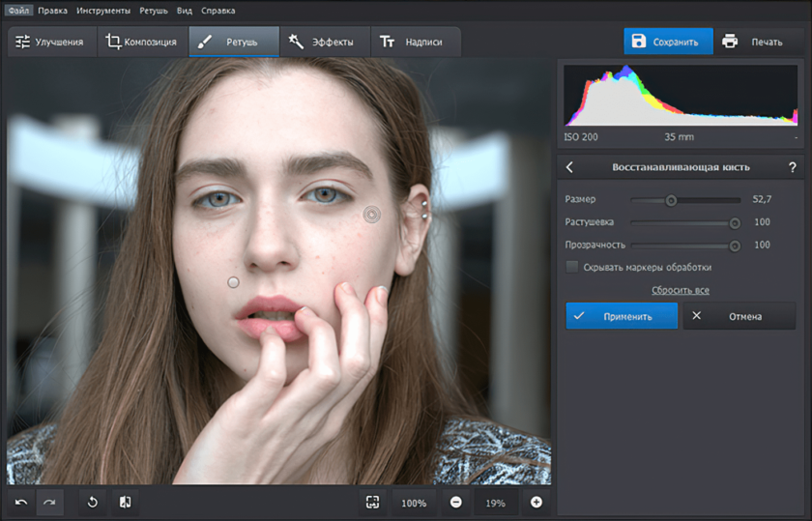This screenshot has height=521, width=812.
Task: Switch to the Эффекты tab
Action: coord(321,42)
